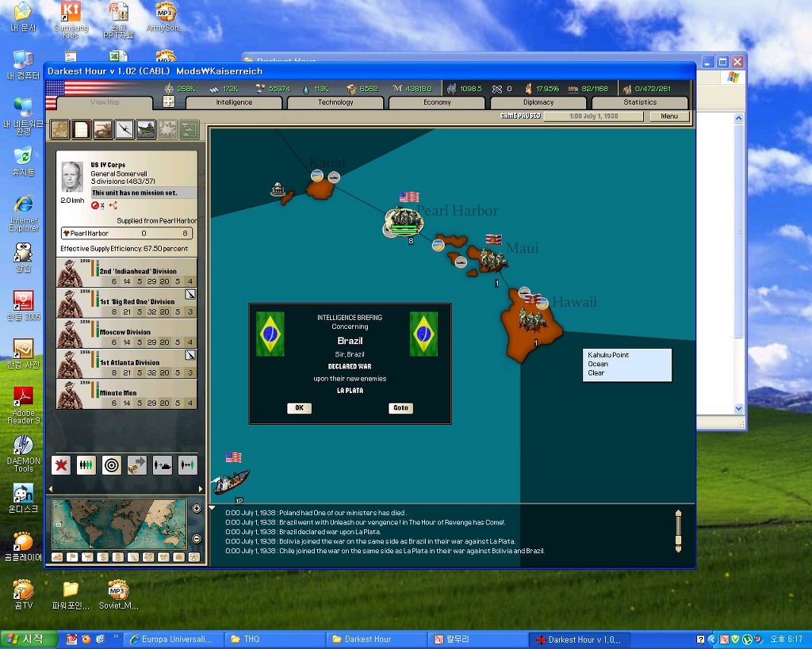Open the naval units ship icon
Screen dimensions: 812x649
(x=146, y=129)
